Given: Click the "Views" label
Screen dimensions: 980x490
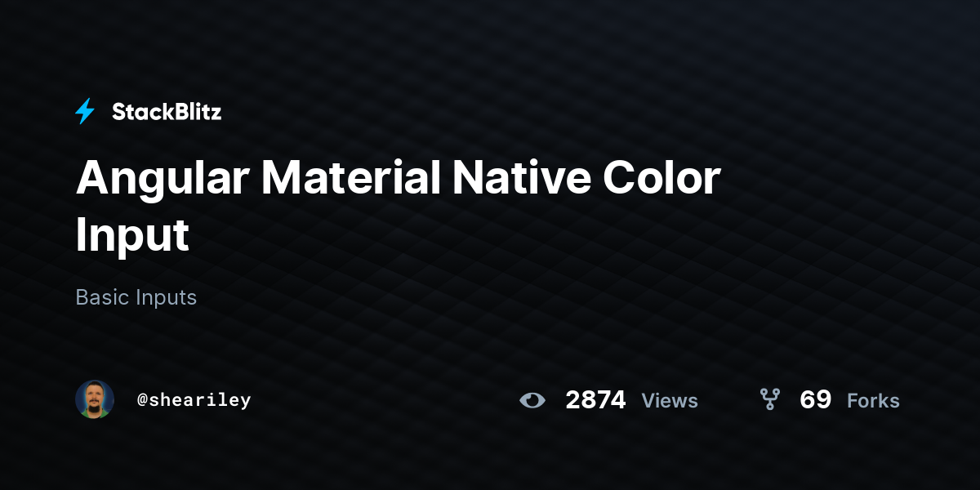Looking at the screenshot, I should point(670,401).
